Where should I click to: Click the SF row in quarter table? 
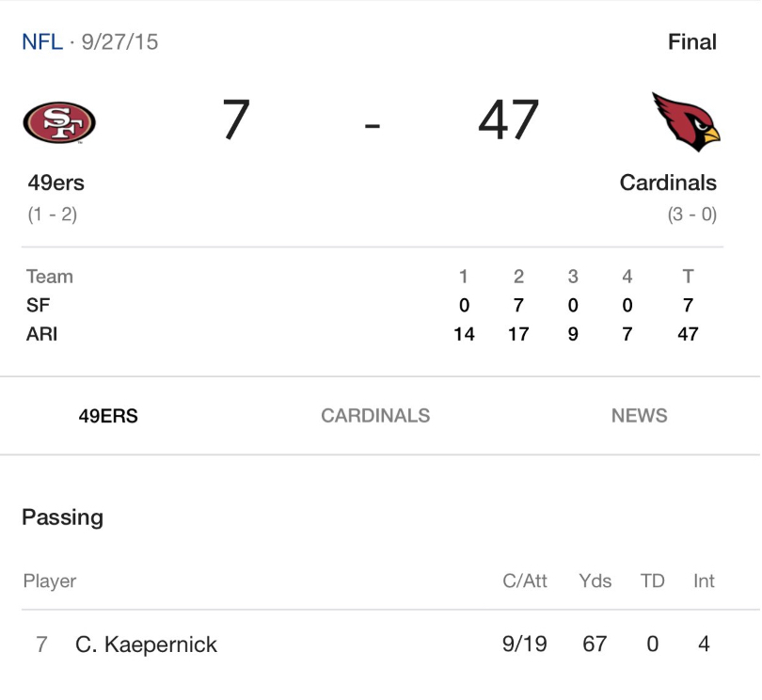[362, 305]
